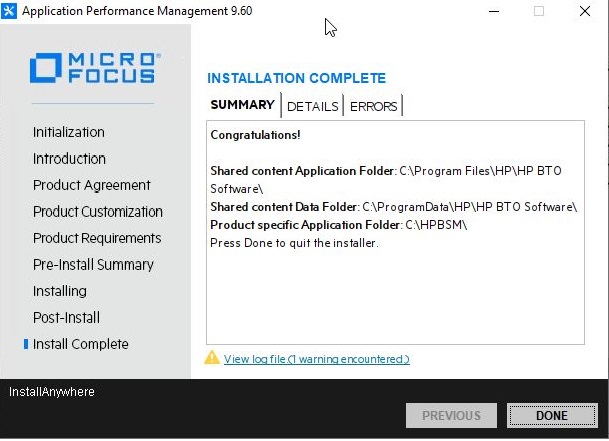Open the View log file link
Image resolution: width=609 pixels, height=441 pixels.
(316, 359)
